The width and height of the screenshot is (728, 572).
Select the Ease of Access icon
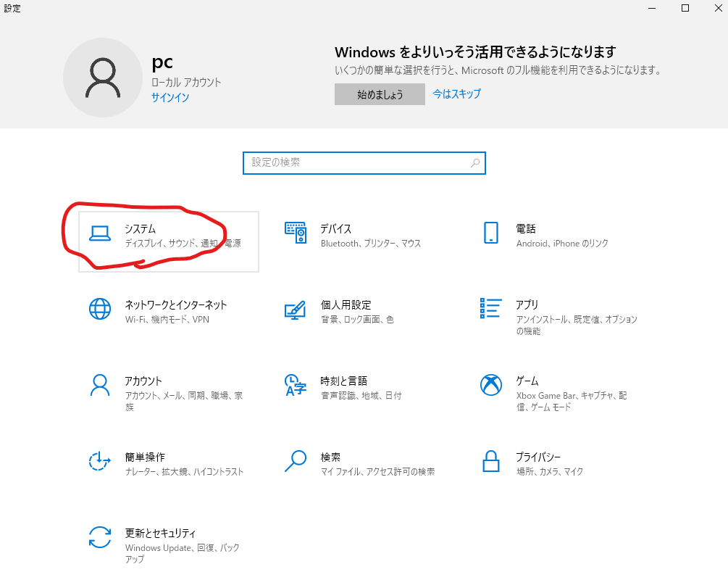pos(99,461)
